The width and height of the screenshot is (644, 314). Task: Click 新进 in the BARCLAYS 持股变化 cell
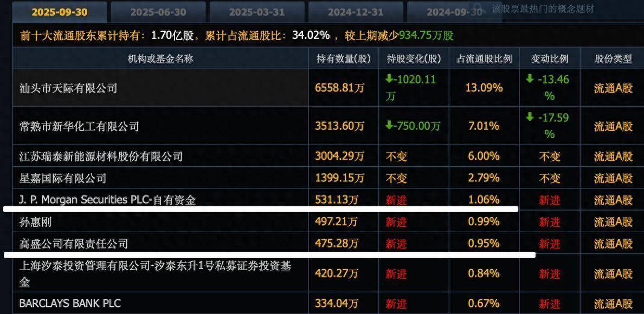click(396, 304)
